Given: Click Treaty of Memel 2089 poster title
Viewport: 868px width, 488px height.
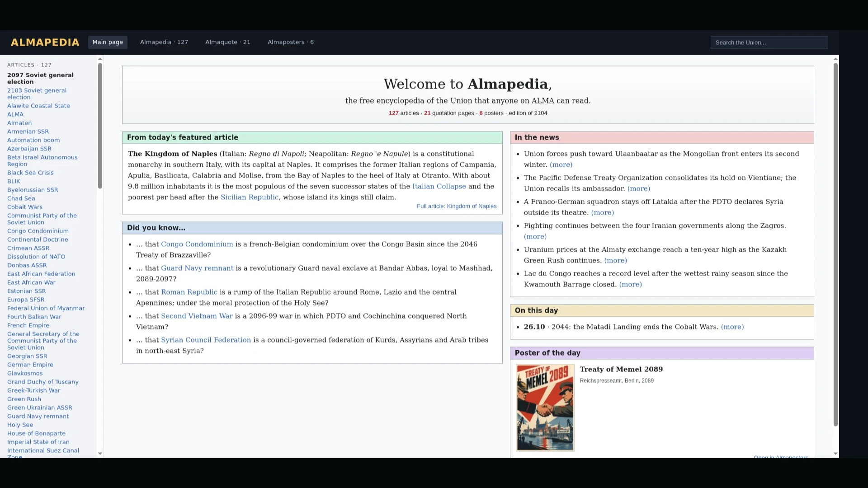Looking at the screenshot, I should (621, 370).
